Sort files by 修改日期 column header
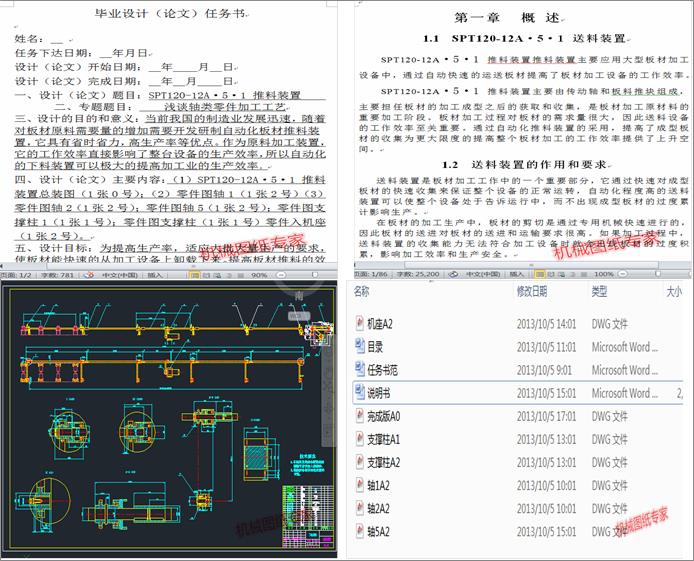 tap(532, 291)
